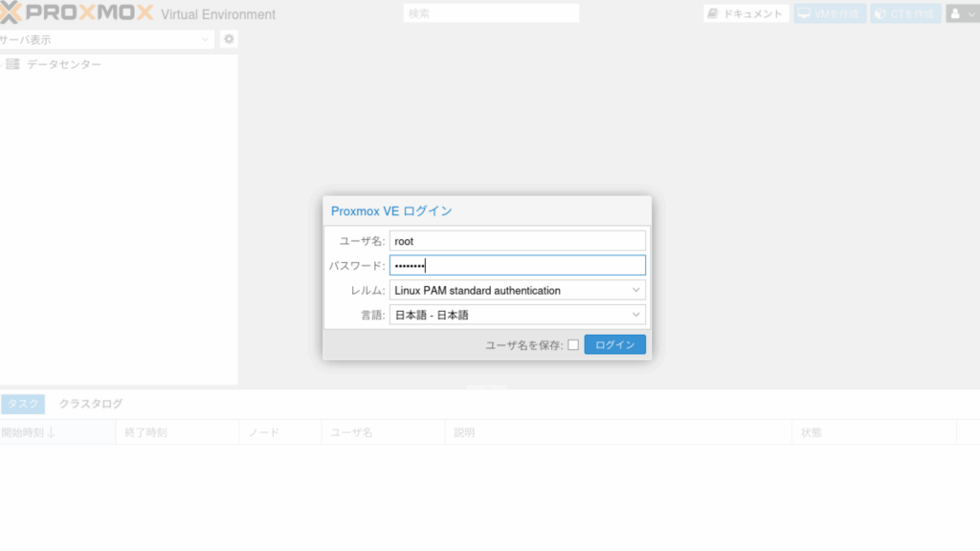Click the sort arrow on 開始時刻 column
Viewport: 980px width, 551px height.
coord(51,432)
